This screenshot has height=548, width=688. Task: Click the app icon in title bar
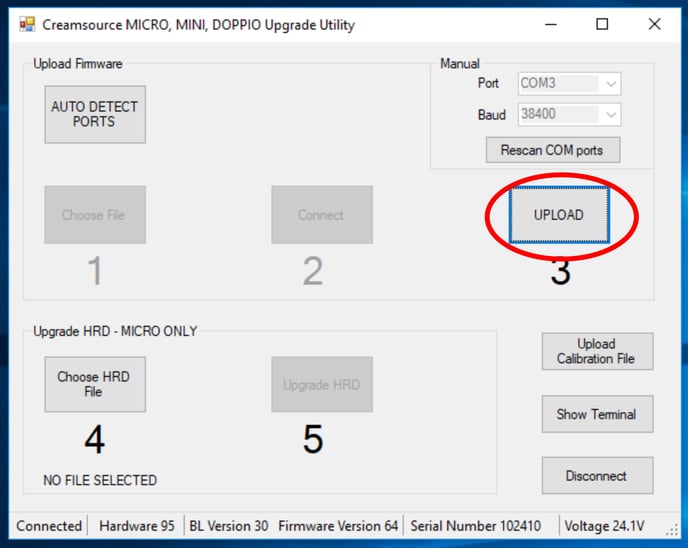point(27,24)
